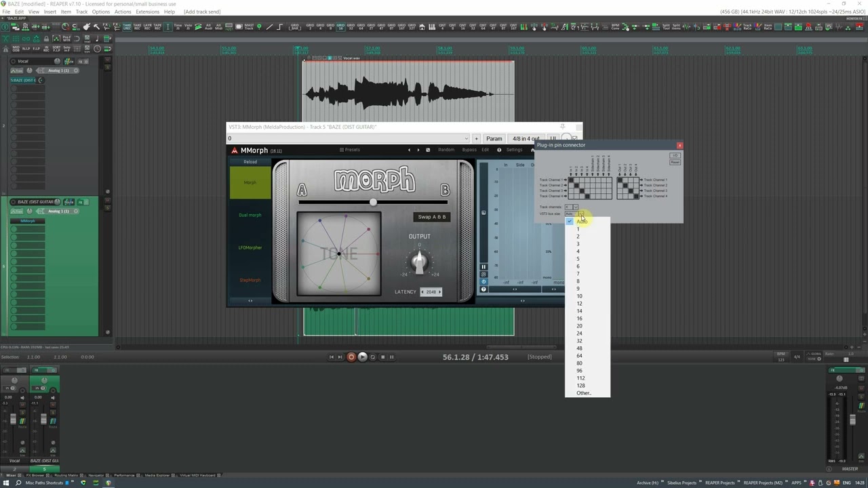
Task: Select Auto in the VST3 bus size list
Action: tap(587, 222)
